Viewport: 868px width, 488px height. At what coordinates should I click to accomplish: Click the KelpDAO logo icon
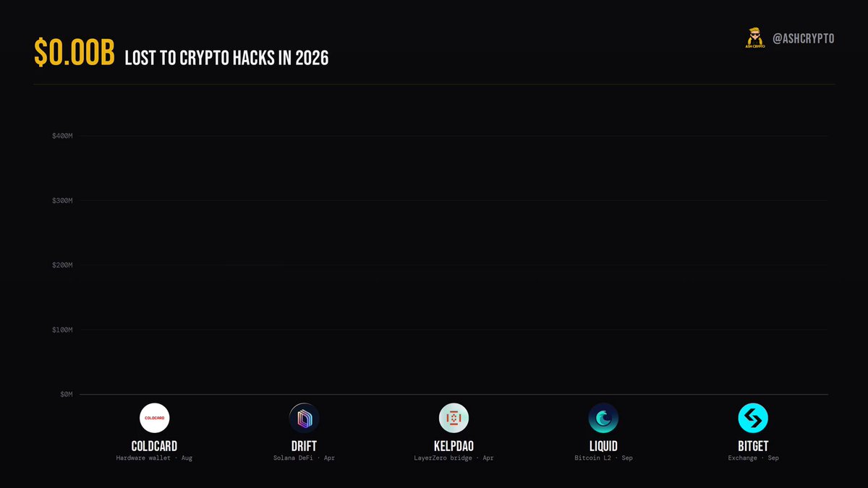point(454,418)
